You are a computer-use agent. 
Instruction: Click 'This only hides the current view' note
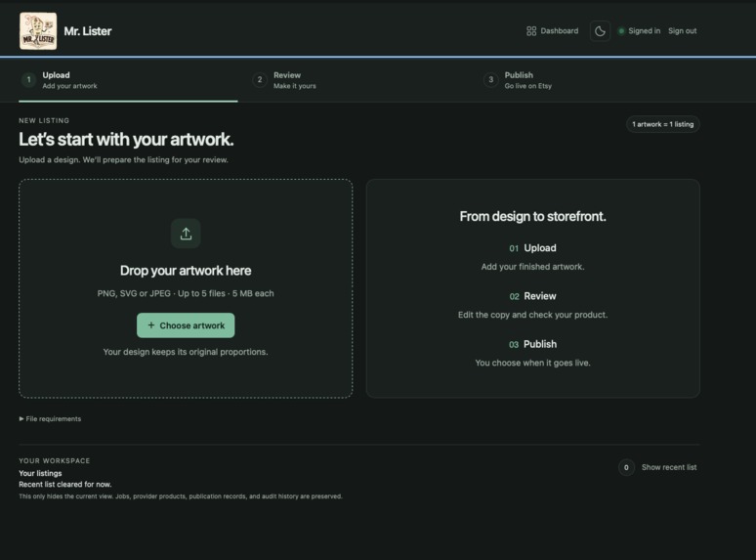click(x=181, y=496)
